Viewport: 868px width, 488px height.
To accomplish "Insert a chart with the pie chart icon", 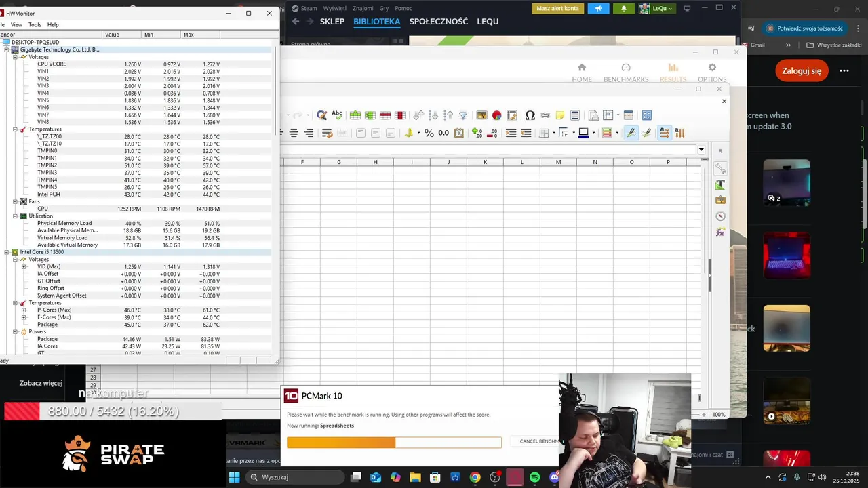I will [x=496, y=115].
